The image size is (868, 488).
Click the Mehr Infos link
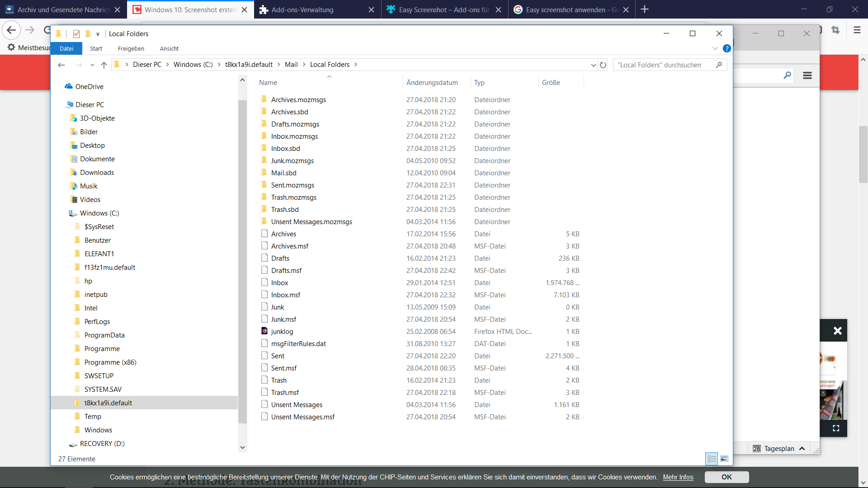click(x=678, y=477)
